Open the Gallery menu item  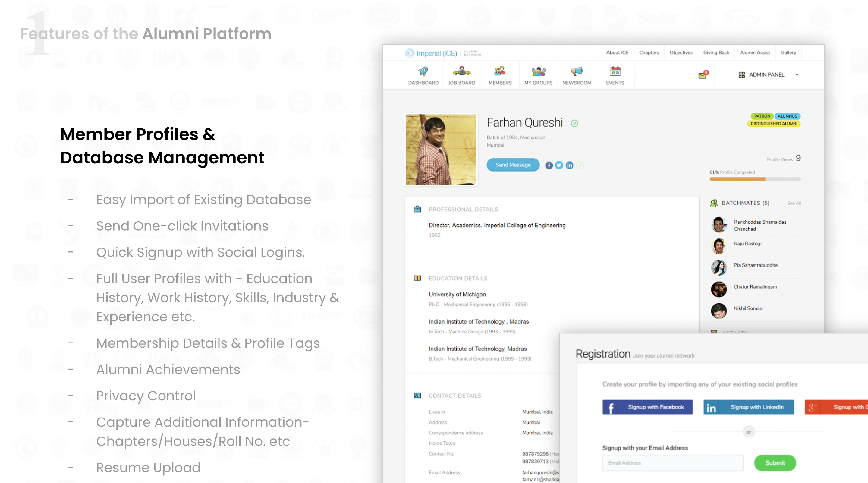tap(788, 52)
